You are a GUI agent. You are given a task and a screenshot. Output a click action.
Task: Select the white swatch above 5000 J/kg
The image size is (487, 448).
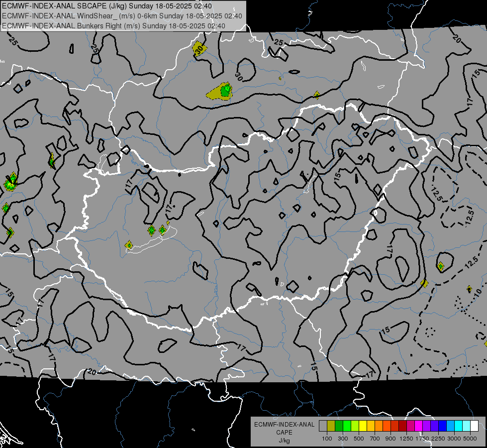[474, 426]
